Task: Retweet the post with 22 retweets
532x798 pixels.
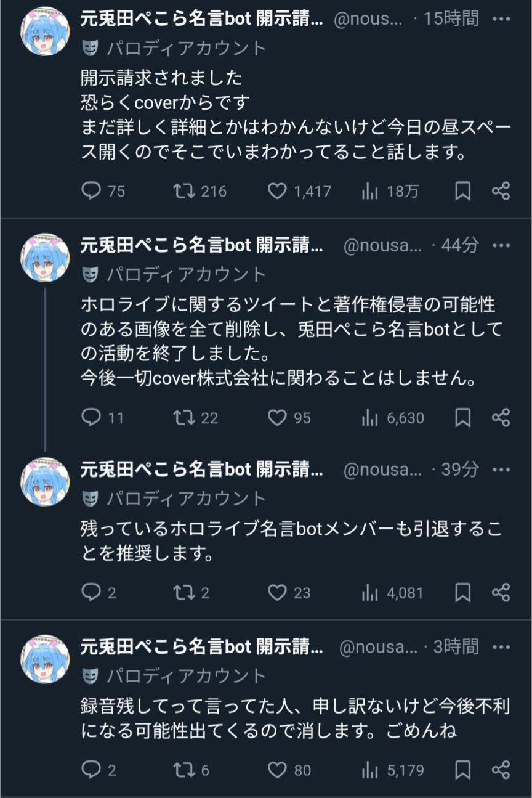Action: [183, 418]
